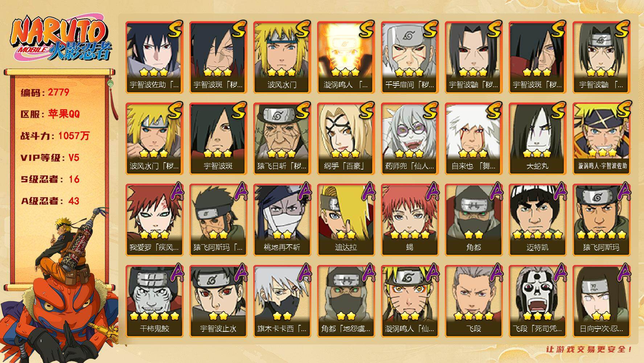Select the 干柿鬼鲛 ninja card
644x363 pixels.
click(x=154, y=301)
